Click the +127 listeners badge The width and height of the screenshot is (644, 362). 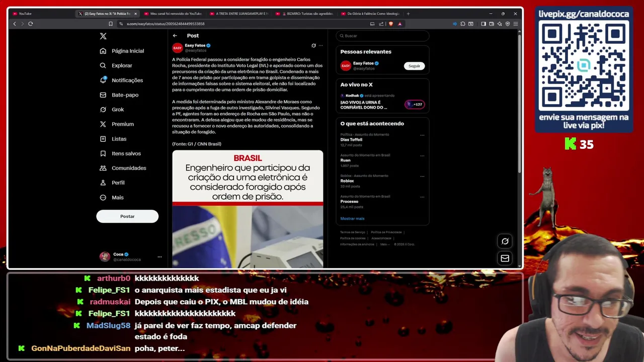tap(415, 104)
